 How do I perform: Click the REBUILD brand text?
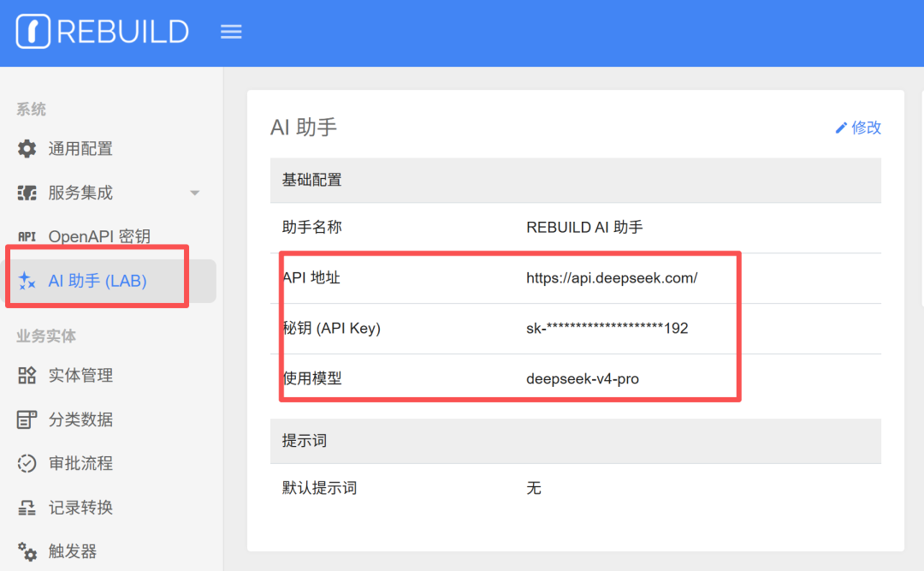click(122, 32)
